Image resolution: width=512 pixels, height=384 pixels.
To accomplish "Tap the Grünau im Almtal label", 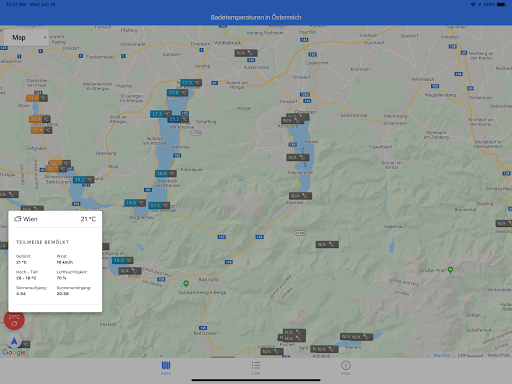I will pos(391,165).
